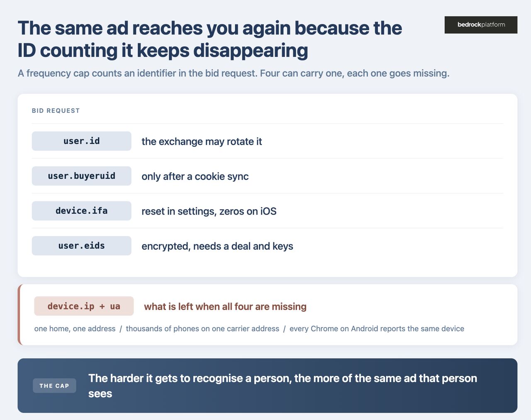
Task: Click the phones on one carrier address note
Action: (202, 329)
